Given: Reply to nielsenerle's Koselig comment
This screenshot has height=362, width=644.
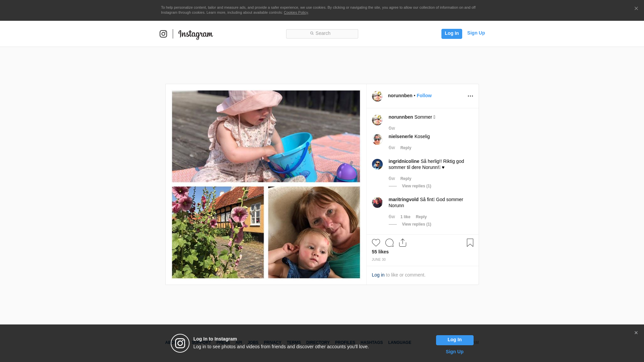Looking at the screenshot, I should click(x=406, y=148).
